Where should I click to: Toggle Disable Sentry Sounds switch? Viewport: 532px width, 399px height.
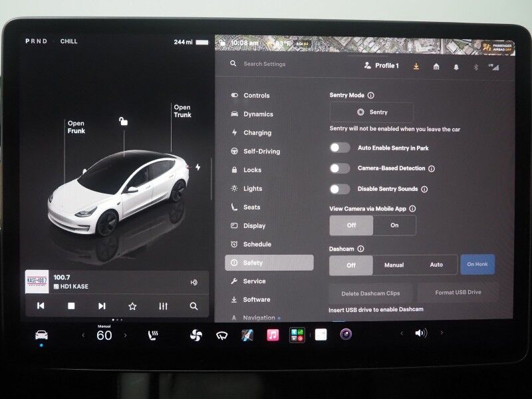[x=340, y=189]
